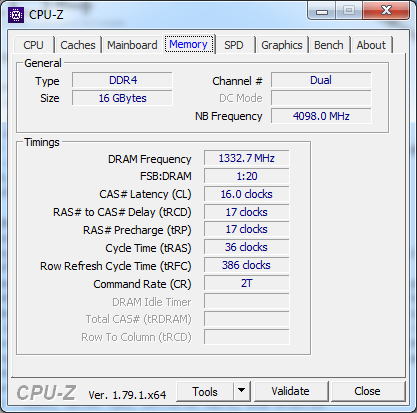Click the NB Frequency value field
This screenshot has width=417, height=413.
coord(321,116)
